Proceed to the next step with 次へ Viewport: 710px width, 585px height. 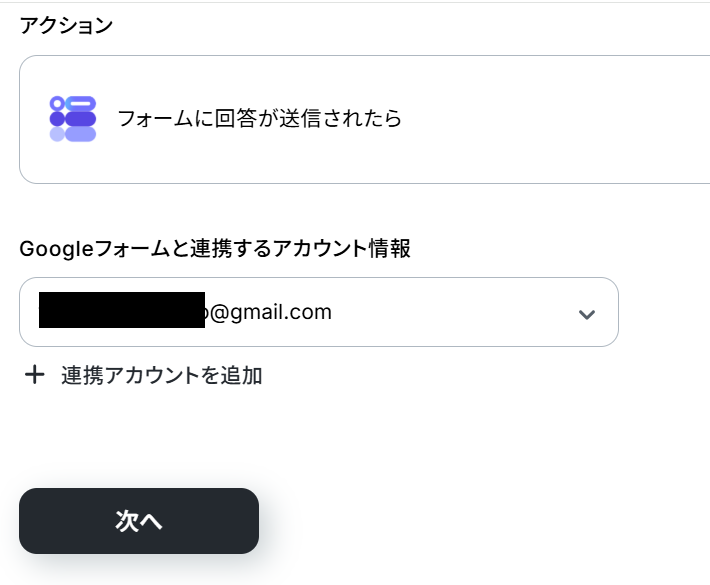click(139, 521)
